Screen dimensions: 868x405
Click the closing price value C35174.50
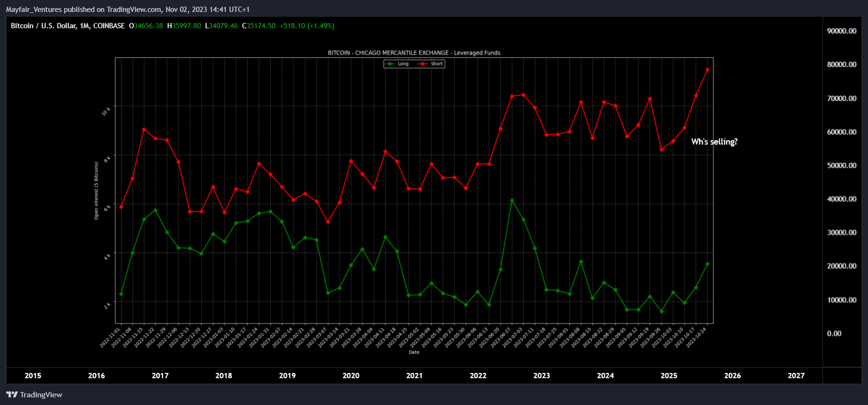259,26
